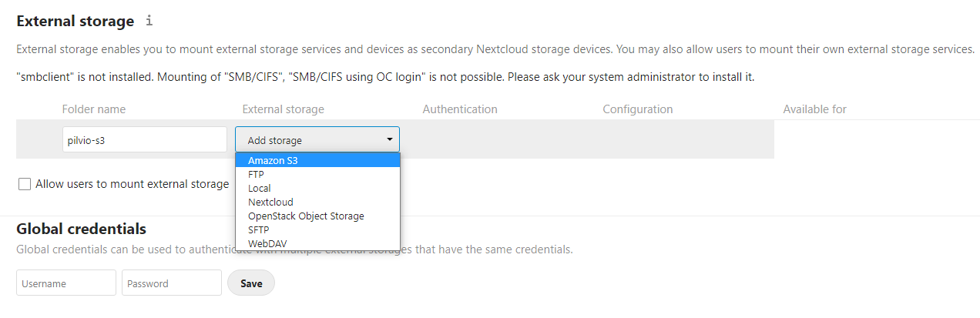The height and width of the screenshot is (318, 980).
Task: Click the Add storage combo box
Action: (317, 139)
